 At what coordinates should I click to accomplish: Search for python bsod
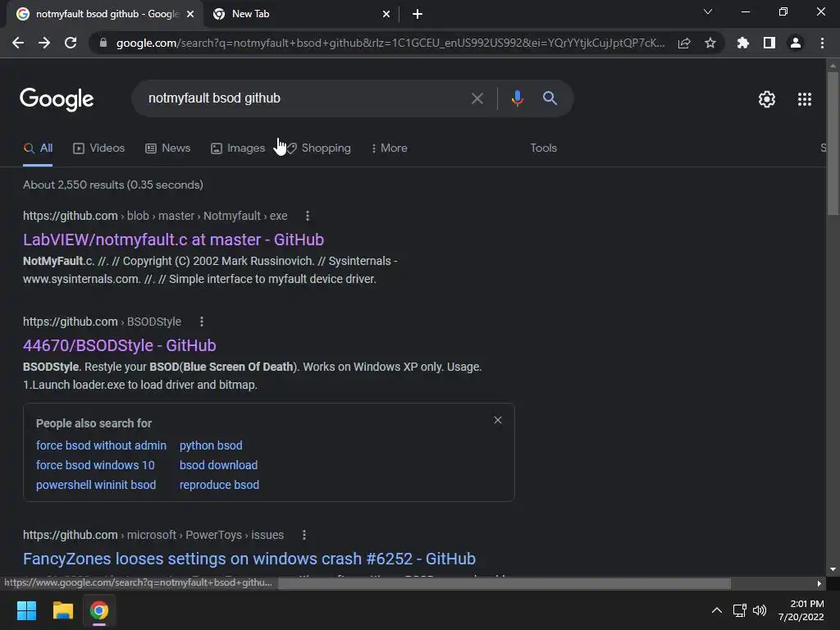pyautogui.click(x=211, y=445)
